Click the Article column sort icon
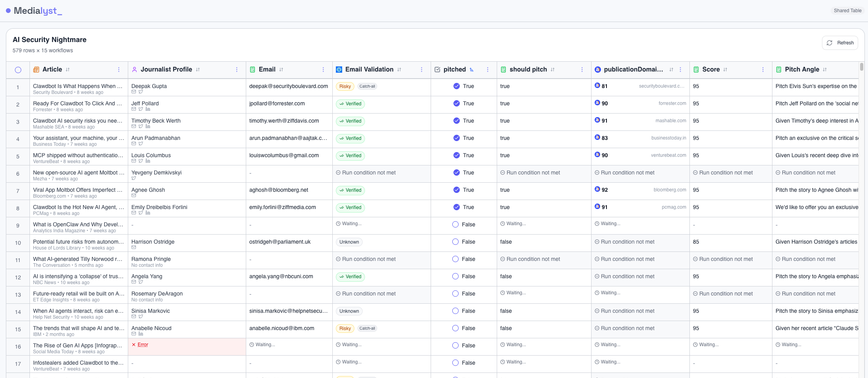The width and height of the screenshot is (868, 378). pyautogui.click(x=68, y=70)
